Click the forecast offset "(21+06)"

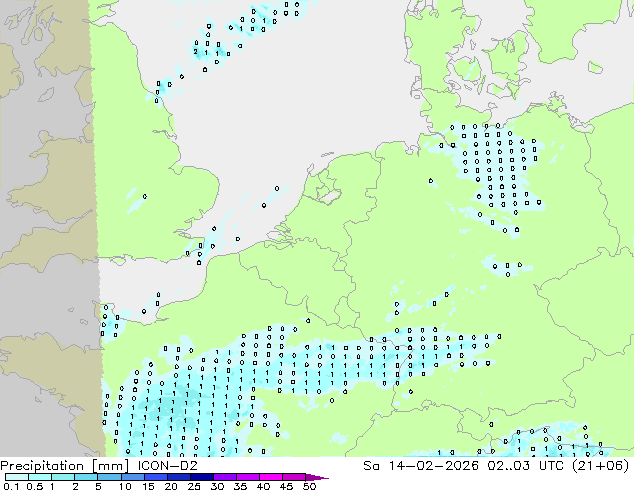point(601,466)
